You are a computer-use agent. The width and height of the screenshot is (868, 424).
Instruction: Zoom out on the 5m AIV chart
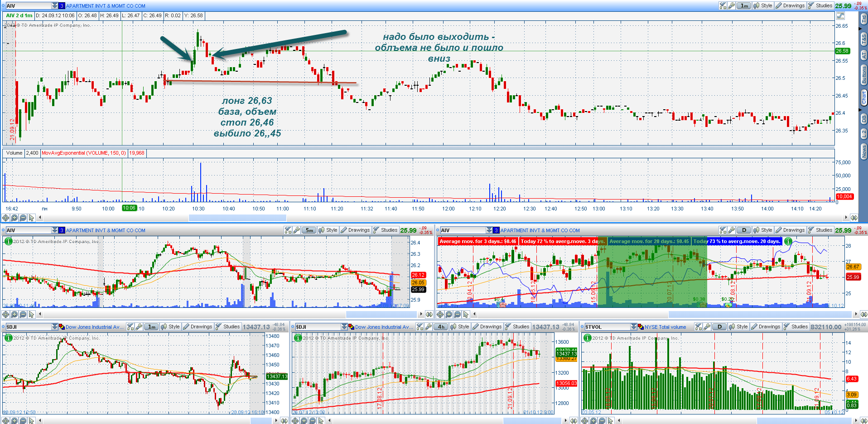(x=23, y=314)
